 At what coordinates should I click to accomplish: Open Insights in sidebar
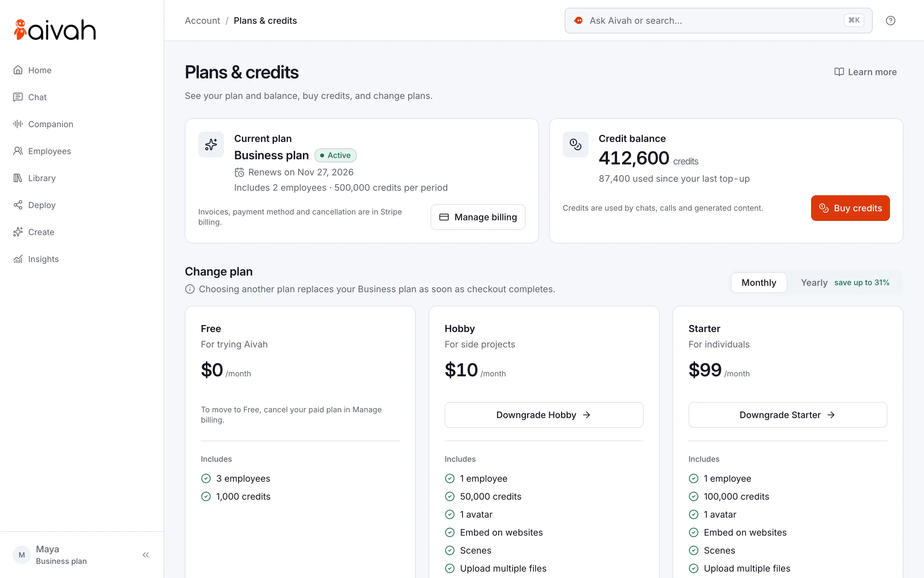(x=36, y=259)
